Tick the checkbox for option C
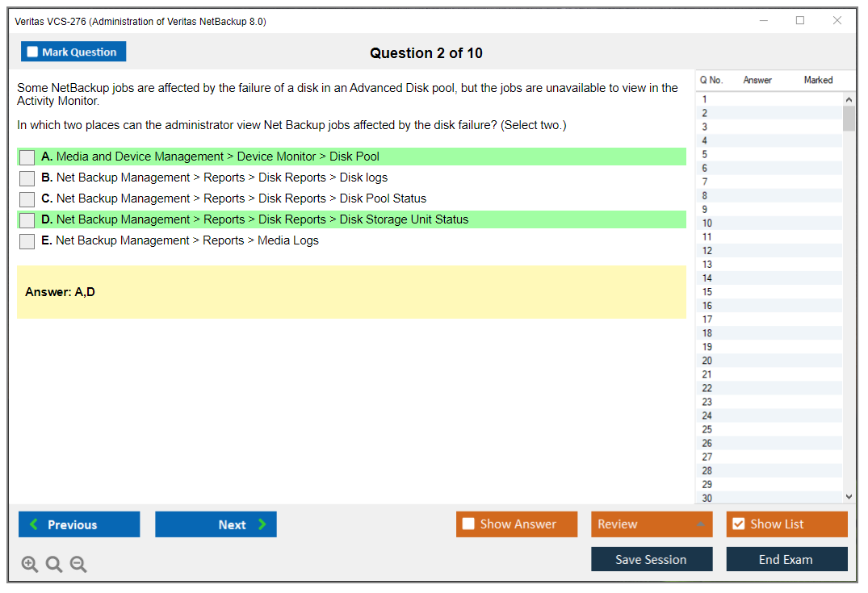This screenshot has width=868, height=593. coord(27,199)
